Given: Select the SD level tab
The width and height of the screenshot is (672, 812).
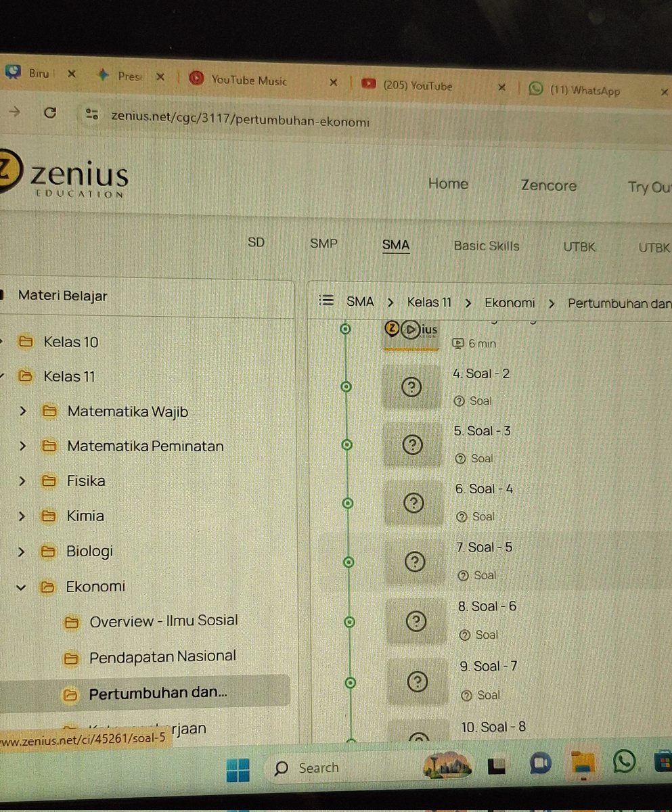Looking at the screenshot, I should [x=256, y=242].
